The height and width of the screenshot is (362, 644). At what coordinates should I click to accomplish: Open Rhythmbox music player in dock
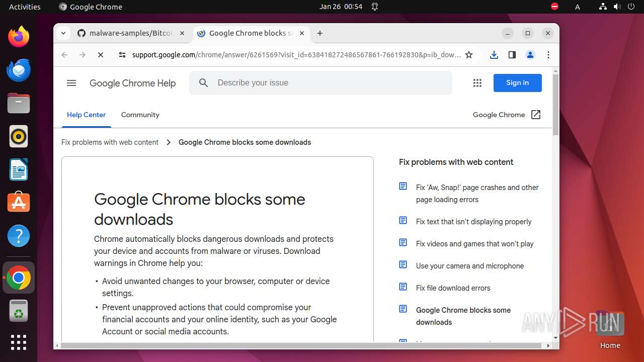point(19,136)
